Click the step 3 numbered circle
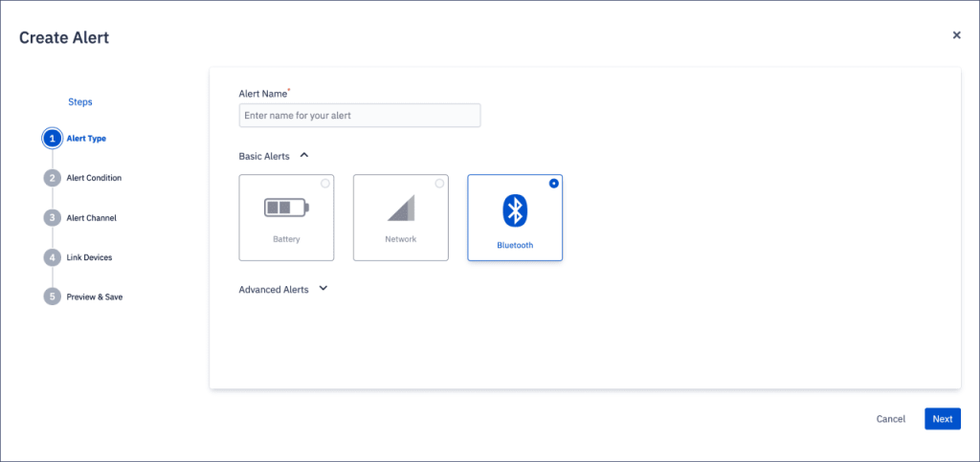This screenshot has height=462, width=980. tap(52, 218)
